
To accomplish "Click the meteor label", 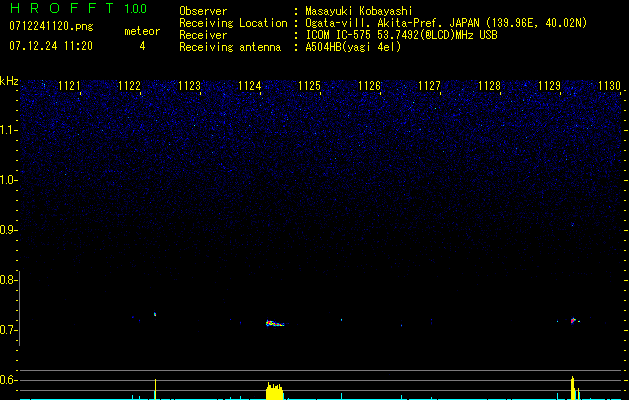I will tap(142, 31).
